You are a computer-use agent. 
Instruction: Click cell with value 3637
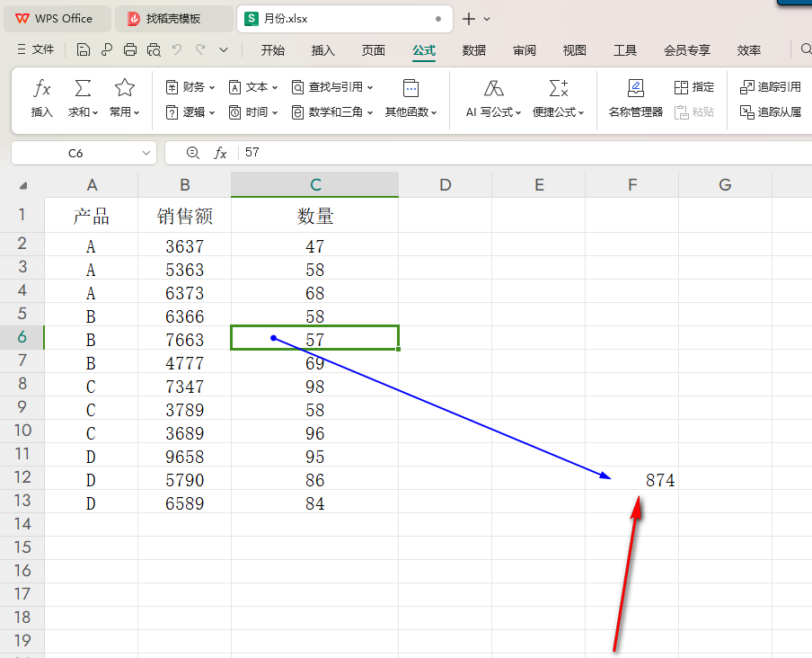(x=185, y=244)
